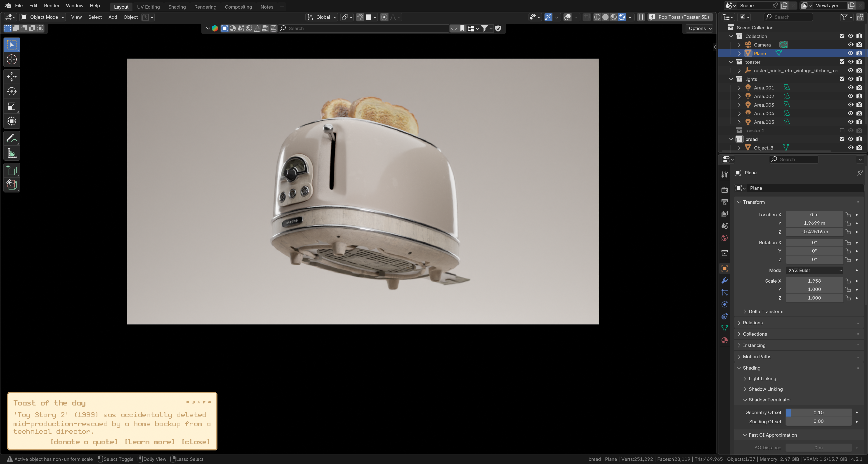Uncheck the lights collection checkbox
The height and width of the screenshot is (464, 868).
pyautogui.click(x=842, y=79)
